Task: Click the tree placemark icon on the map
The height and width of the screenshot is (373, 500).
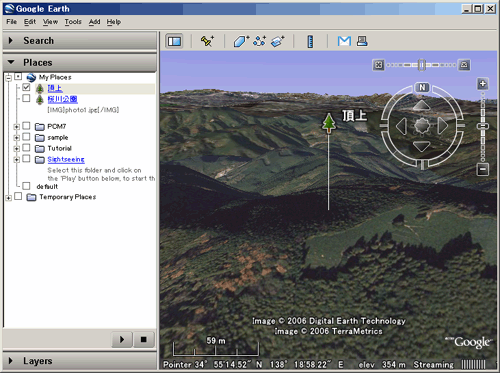Action: (x=329, y=123)
